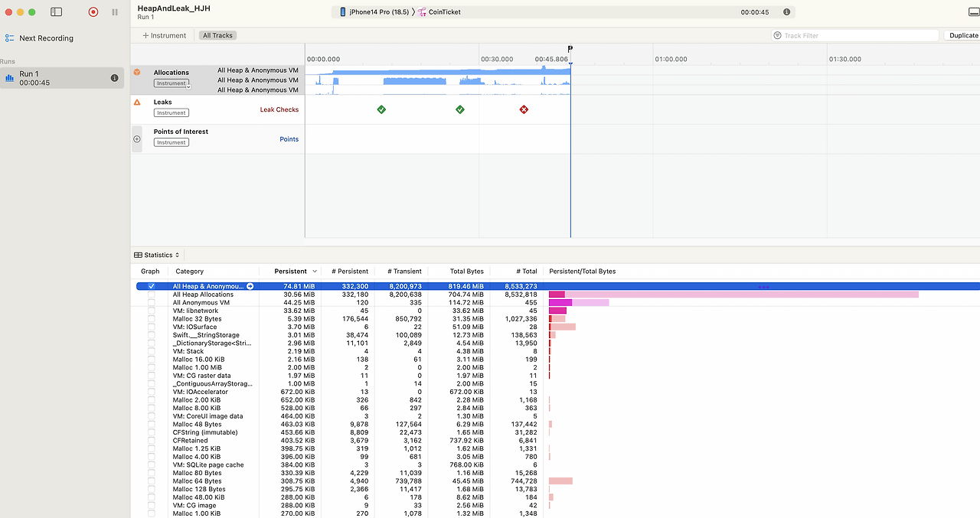Viewport: 980px width, 518px height.
Task: Select the CFString (immutable) row
Action: click(x=558, y=432)
